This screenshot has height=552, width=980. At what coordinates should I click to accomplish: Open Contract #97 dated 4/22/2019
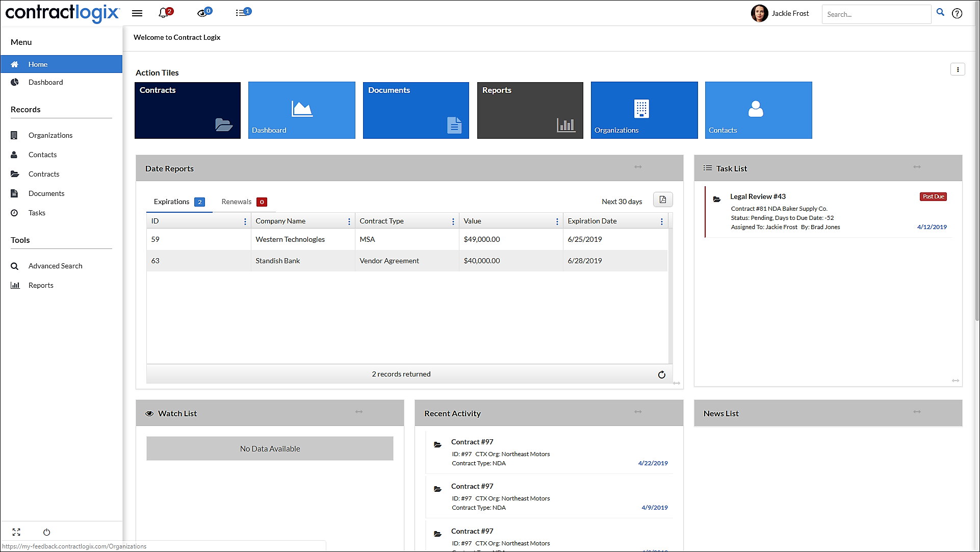(472, 442)
